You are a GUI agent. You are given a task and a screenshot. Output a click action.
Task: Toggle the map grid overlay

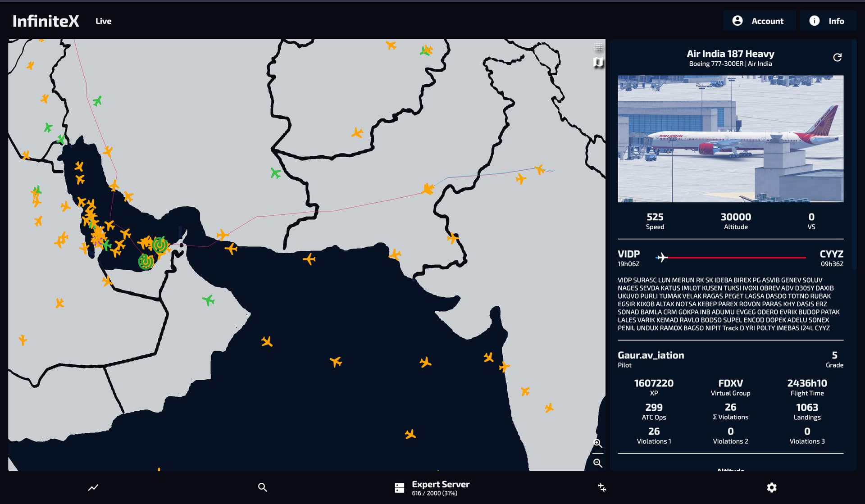pyautogui.click(x=598, y=47)
